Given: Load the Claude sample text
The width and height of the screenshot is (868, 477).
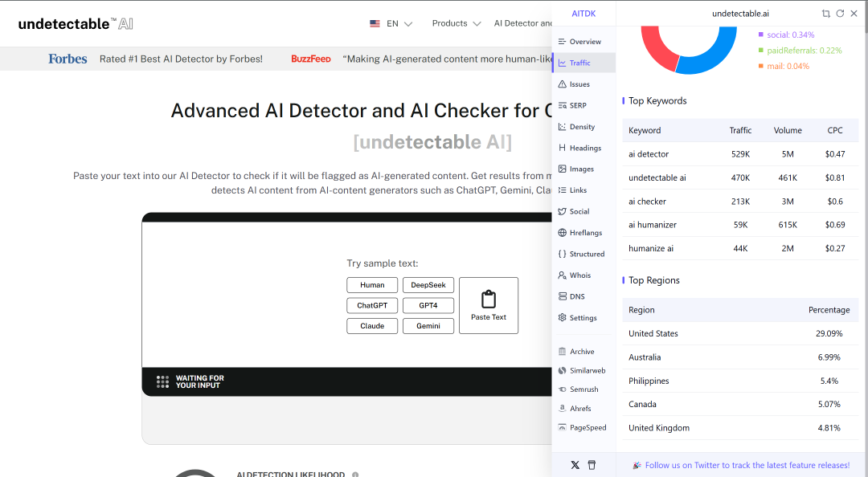Looking at the screenshot, I should point(372,326).
